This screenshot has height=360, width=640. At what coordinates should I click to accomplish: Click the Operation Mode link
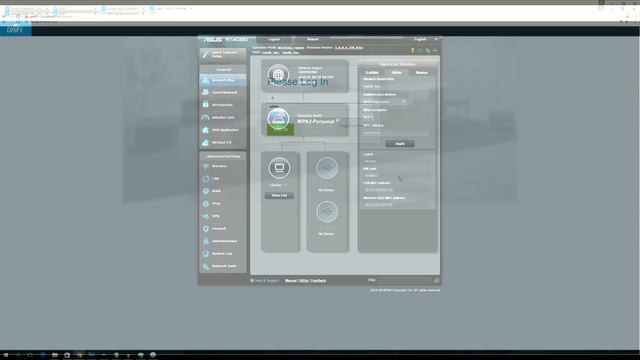(291, 48)
